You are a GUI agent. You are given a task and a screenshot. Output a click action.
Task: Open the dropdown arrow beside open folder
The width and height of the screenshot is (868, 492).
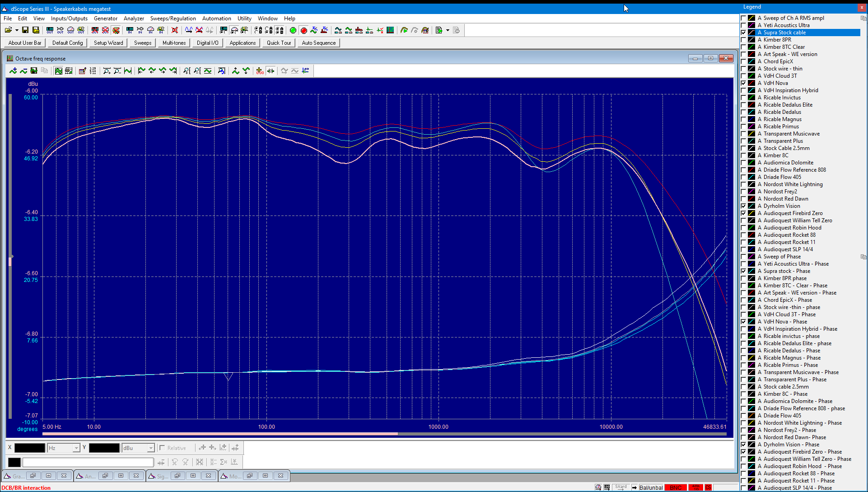tap(17, 30)
